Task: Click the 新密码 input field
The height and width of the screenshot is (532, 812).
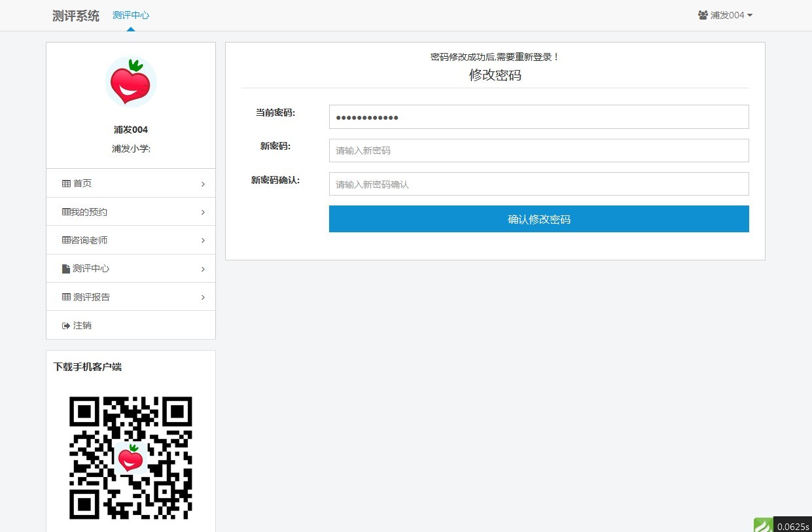Action: (x=538, y=151)
